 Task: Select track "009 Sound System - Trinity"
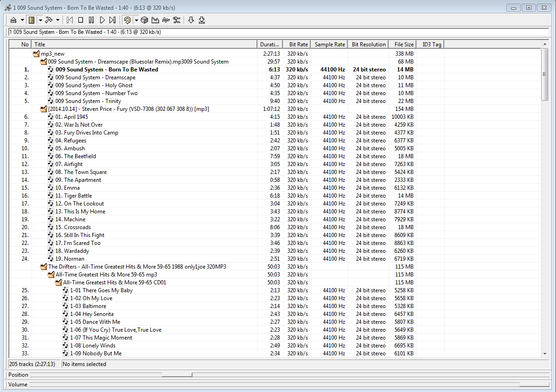(x=88, y=101)
